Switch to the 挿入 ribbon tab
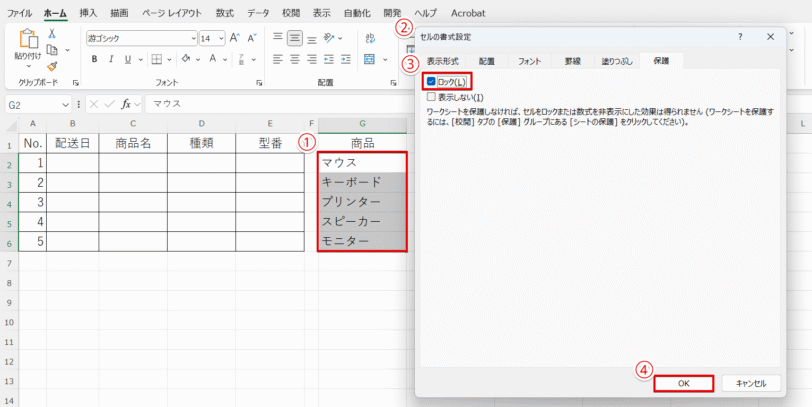This screenshot has width=812, height=407. click(x=88, y=13)
